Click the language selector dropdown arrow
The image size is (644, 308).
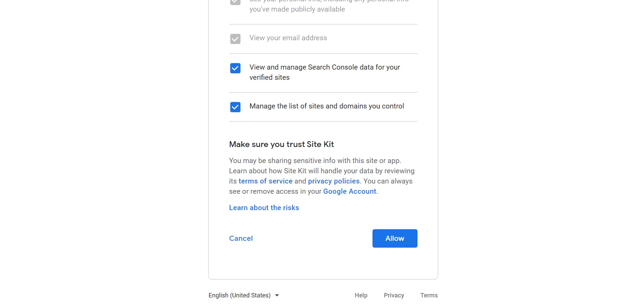click(277, 295)
